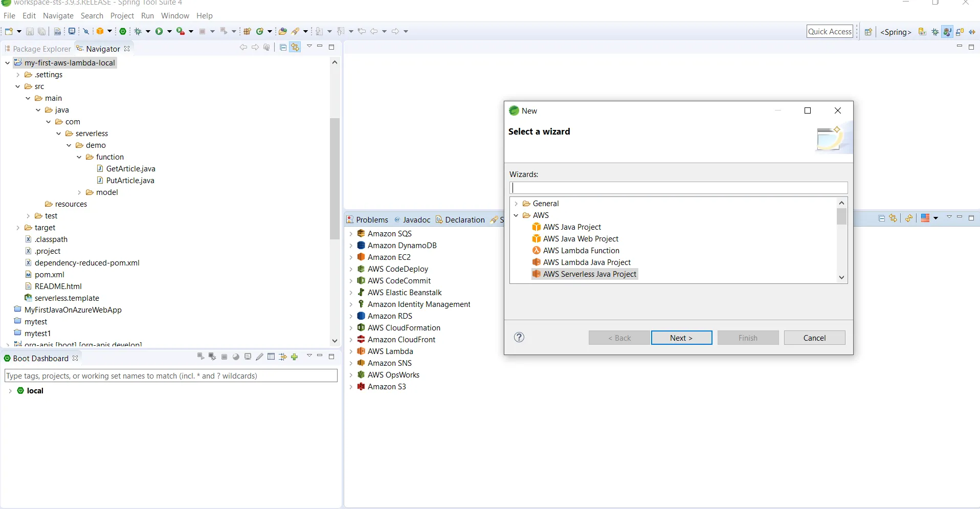Click the Navigator Back arrow icon
Image resolution: width=980 pixels, height=509 pixels.
243,48
